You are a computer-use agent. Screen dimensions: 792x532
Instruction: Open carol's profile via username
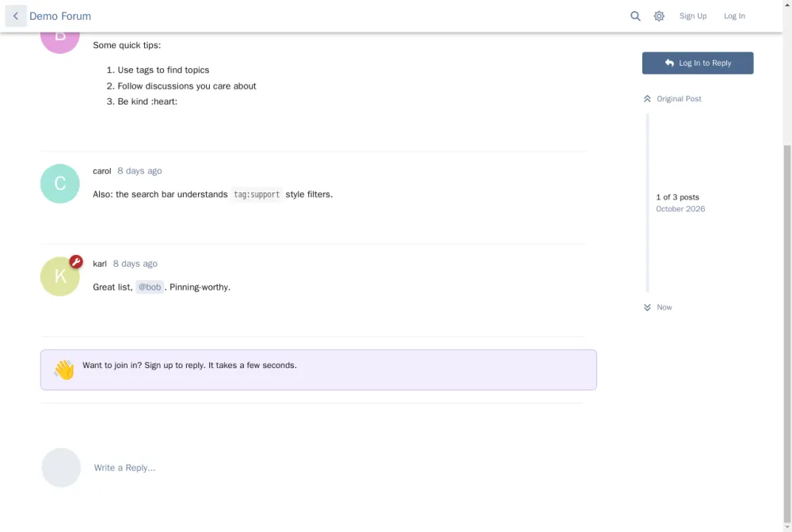point(102,171)
